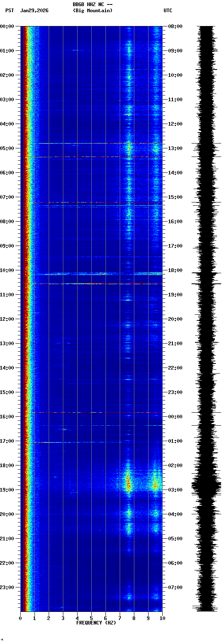Select the 09:00 label on UTC axis

click(175, 51)
